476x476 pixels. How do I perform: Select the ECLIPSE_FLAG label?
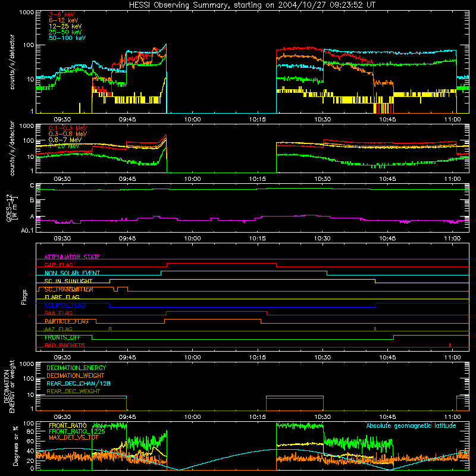[65, 305]
